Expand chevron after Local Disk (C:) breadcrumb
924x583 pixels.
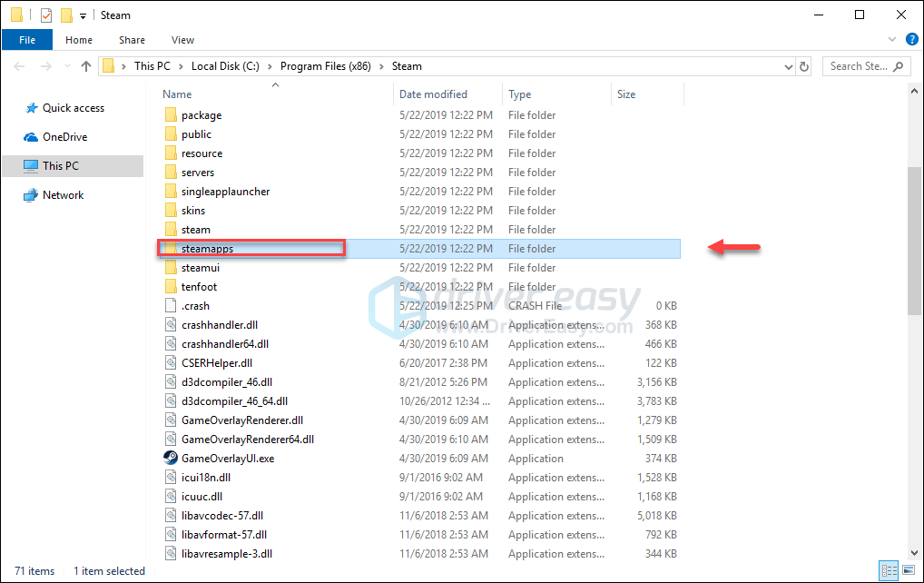pyautogui.click(x=270, y=66)
